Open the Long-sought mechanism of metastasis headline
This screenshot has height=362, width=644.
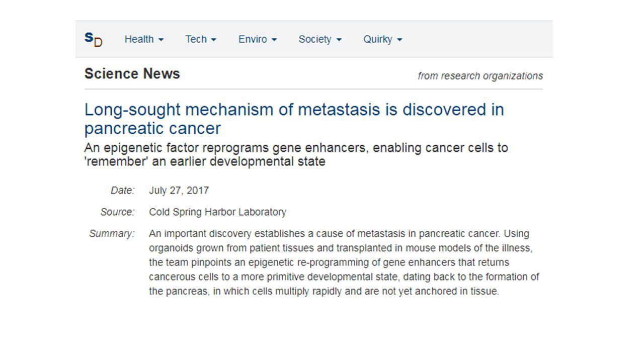click(x=294, y=119)
